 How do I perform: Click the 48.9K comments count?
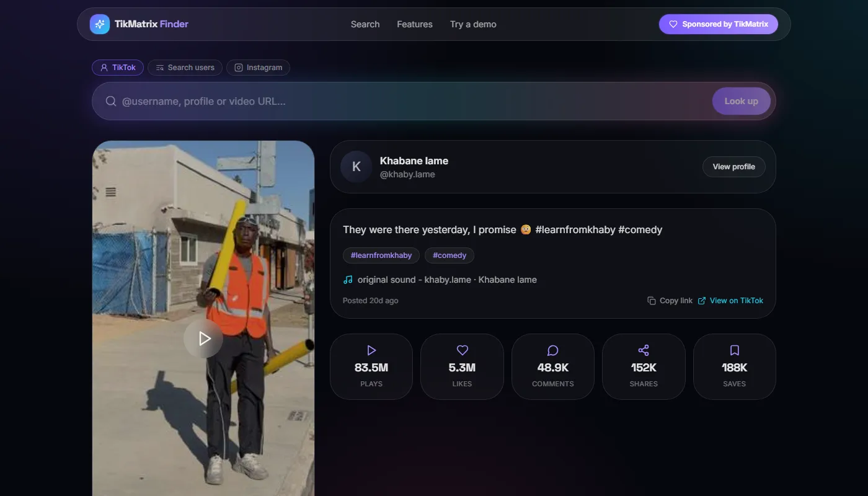click(x=553, y=368)
